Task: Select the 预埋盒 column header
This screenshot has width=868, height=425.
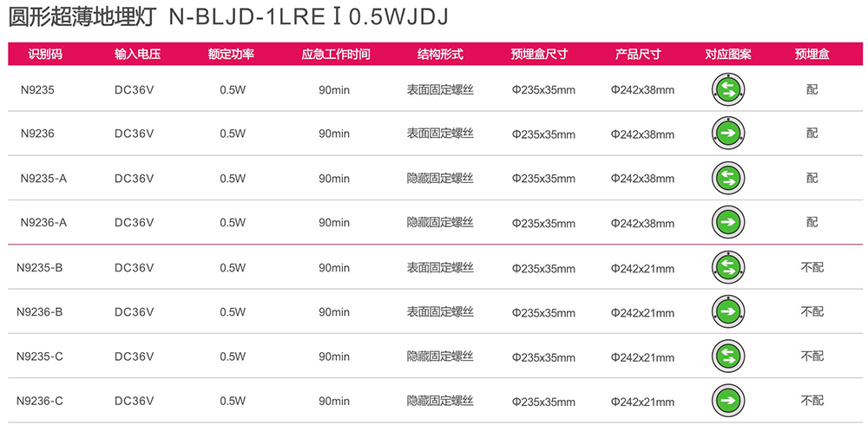Action: click(812, 55)
